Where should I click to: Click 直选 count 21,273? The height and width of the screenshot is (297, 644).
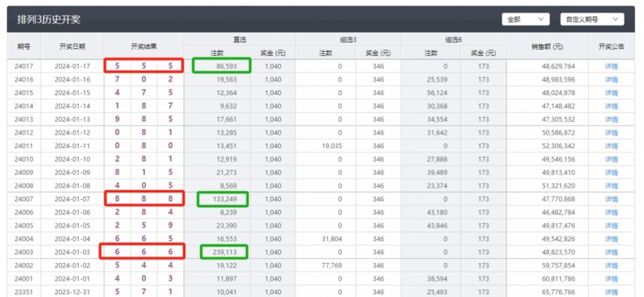(x=227, y=173)
